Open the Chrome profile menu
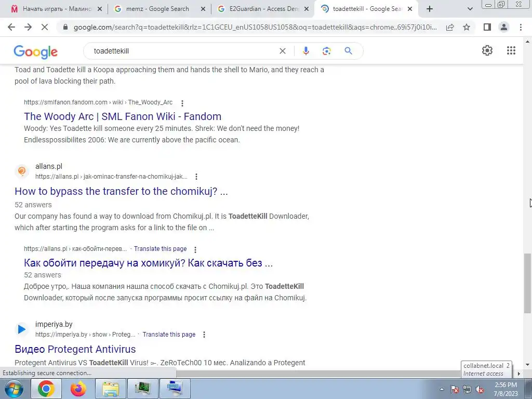Screen dimensions: 532x399 click(504, 27)
